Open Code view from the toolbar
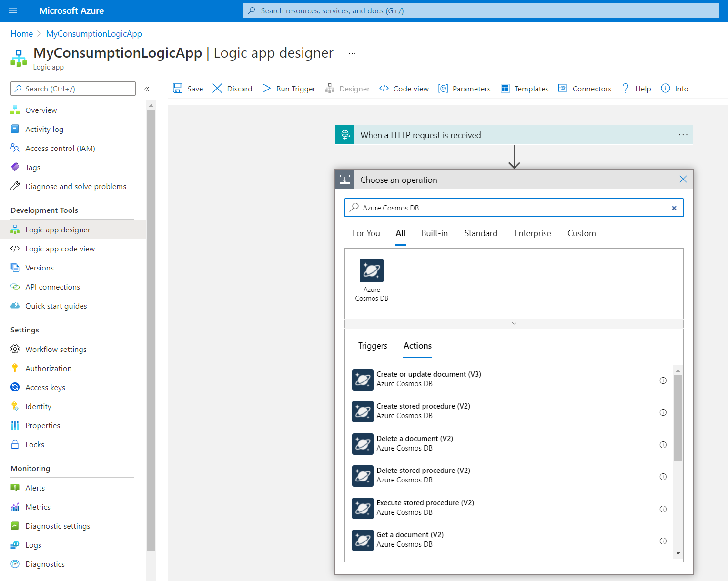Image resolution: width=728 pixels, height=581 pixels. (404, 89)
